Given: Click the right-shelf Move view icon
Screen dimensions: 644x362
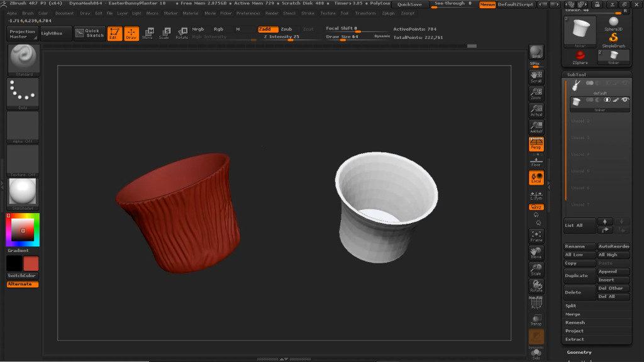Looking at the screenshot, I should click(x=536, y=253).
